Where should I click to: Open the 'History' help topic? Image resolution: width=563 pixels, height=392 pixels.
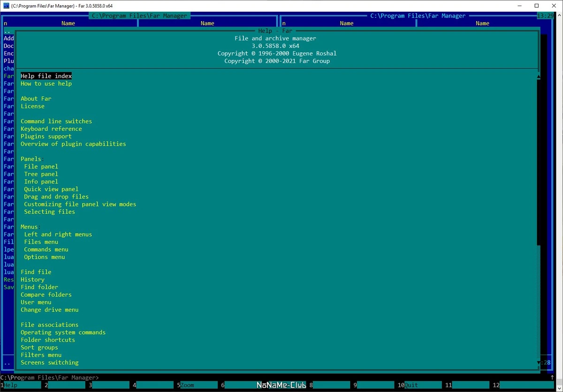click(32, 279)
